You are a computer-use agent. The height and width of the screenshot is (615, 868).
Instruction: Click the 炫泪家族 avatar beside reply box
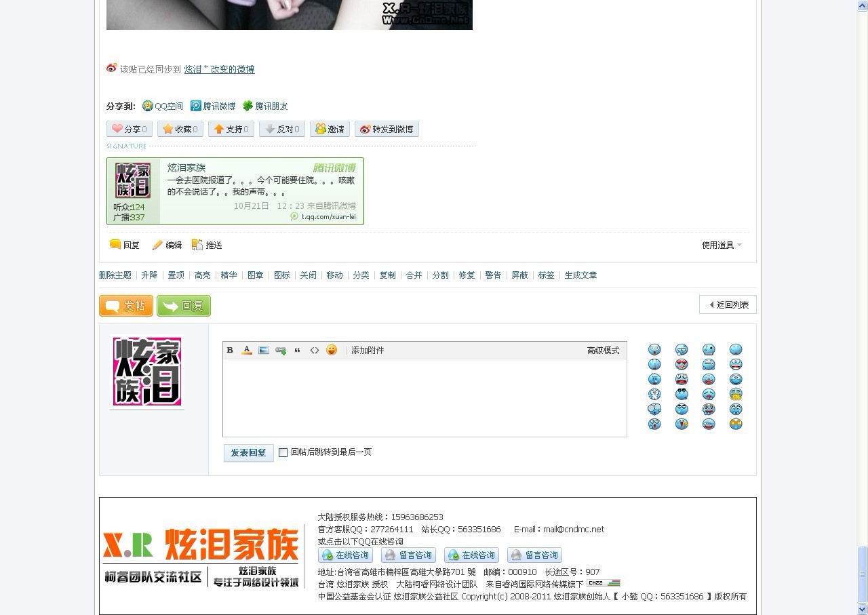[x=147, y=372]
